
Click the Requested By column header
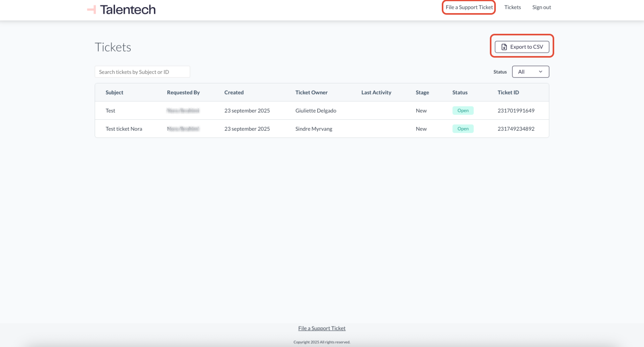pyautogui.click(x=183, y=93)
